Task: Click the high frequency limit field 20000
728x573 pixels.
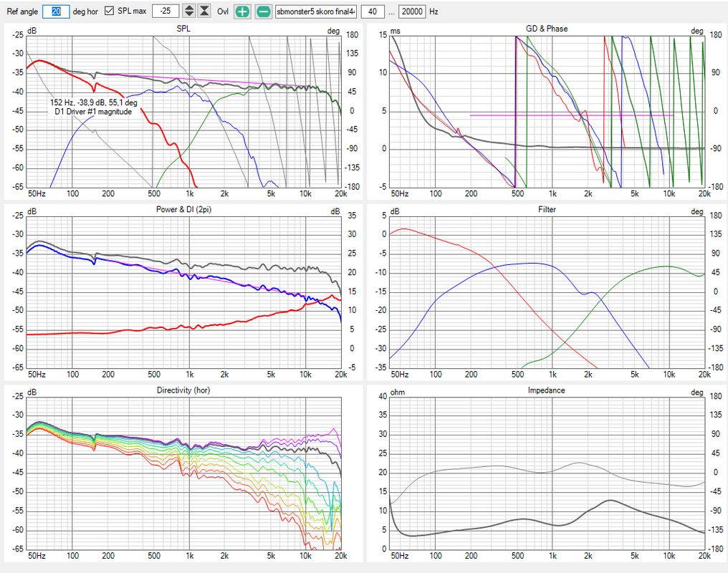Action: point(412,11)
